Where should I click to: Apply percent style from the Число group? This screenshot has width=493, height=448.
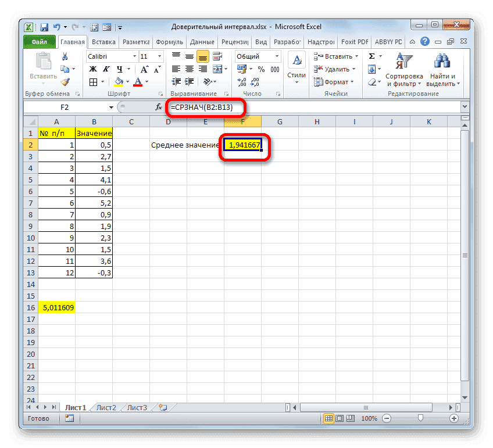pyautogui.click(x=260, y=70)
